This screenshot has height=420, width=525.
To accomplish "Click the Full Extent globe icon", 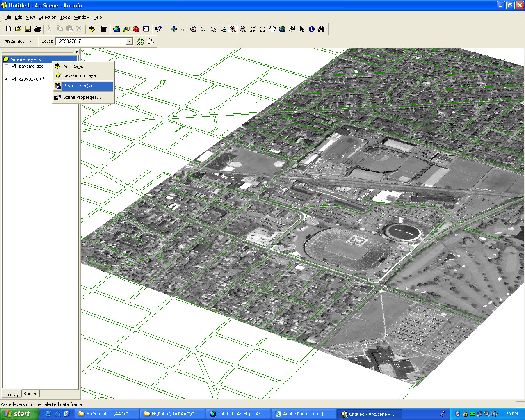I will pyautogui.click(x=282, y=29).
